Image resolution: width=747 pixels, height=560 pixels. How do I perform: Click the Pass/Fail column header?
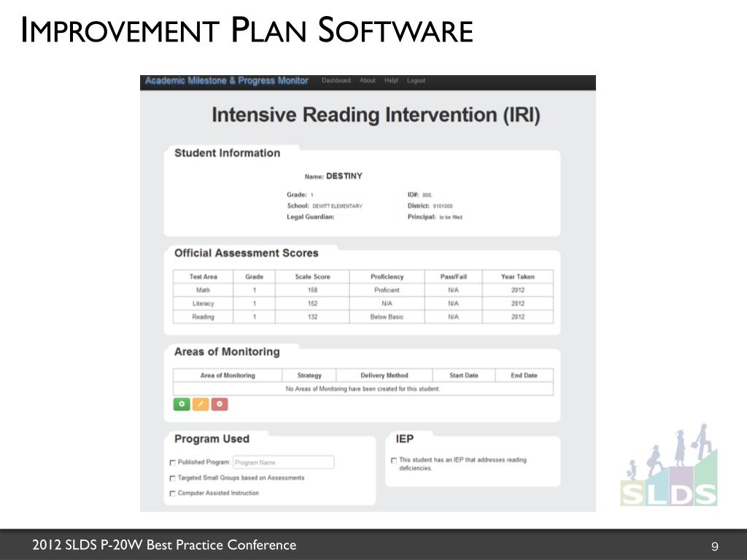pyautogui.click(x=453, y=276)
